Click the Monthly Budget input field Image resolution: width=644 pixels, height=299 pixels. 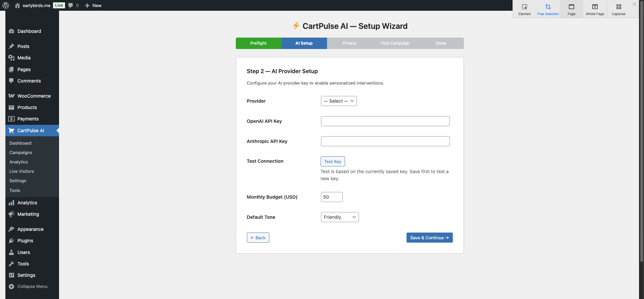(x=331, y=197)
